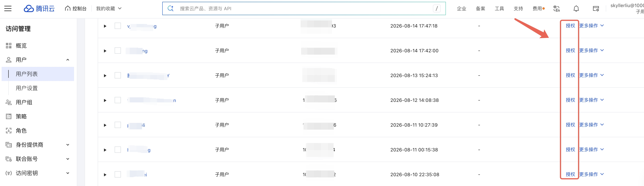The width and height of the screenshot is (644, 186).
Task: Click 授权 for the 2026-08-12 14:08:38 user
Action: [570, 100]
